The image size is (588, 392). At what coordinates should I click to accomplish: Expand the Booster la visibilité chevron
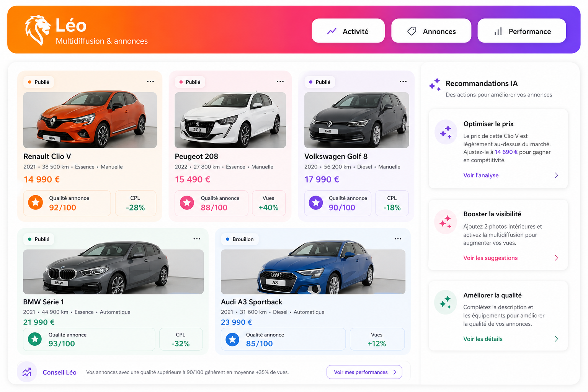(556, 258)
